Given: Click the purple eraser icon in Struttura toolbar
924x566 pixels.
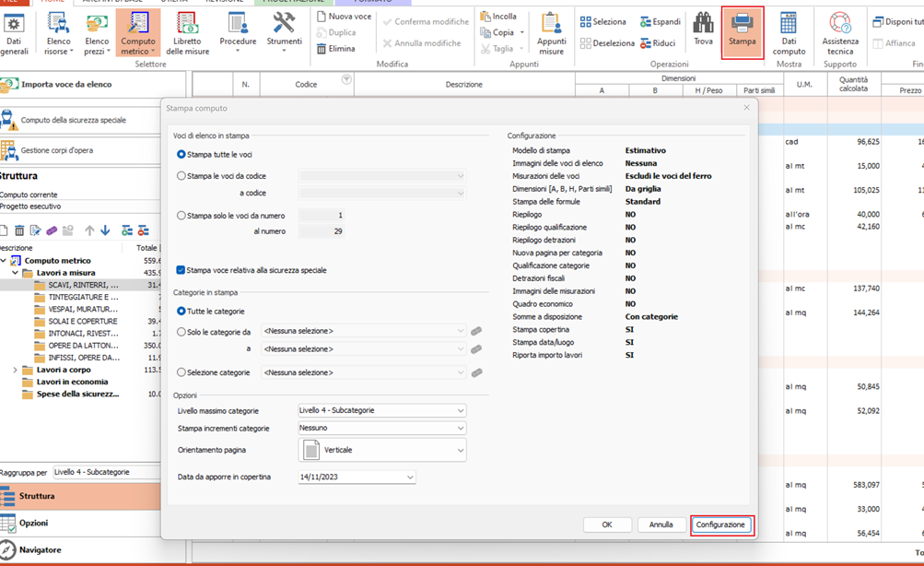Looking at the screenshot, I should pyautogui.click(x=52, y=230).
